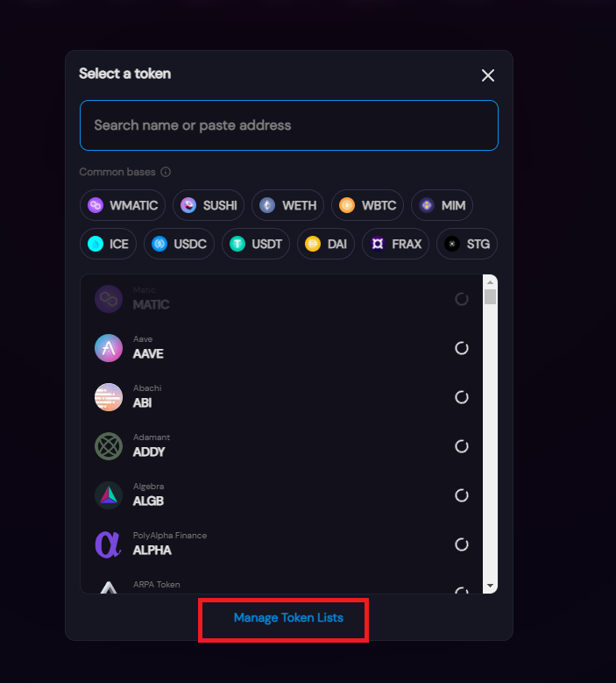Choose the SUSHI token chip

pos(209,205)
